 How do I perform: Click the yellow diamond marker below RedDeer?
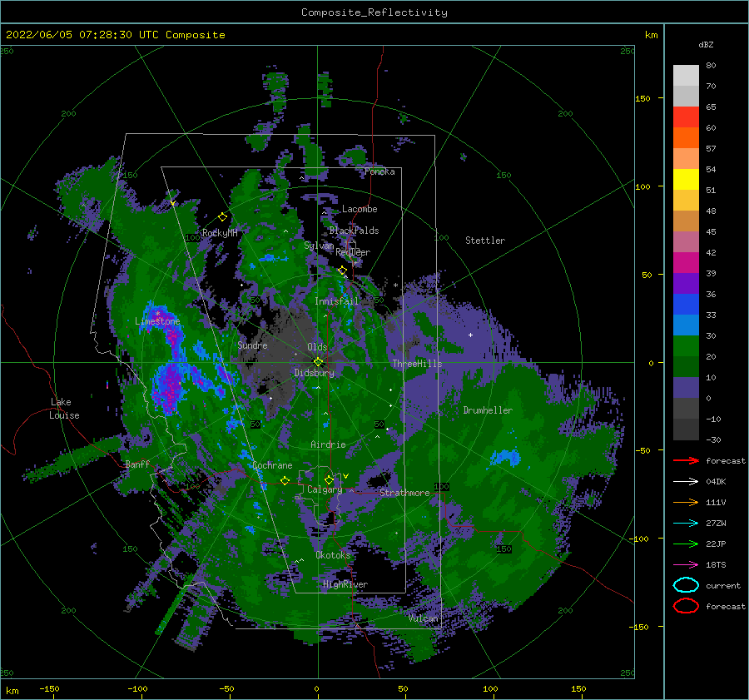pos(342,271)
